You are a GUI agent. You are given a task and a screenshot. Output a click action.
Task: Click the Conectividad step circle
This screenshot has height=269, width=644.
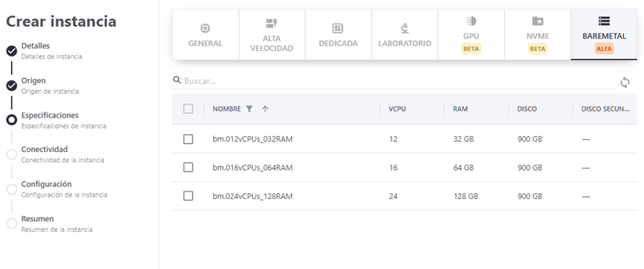tap(11, 154)
